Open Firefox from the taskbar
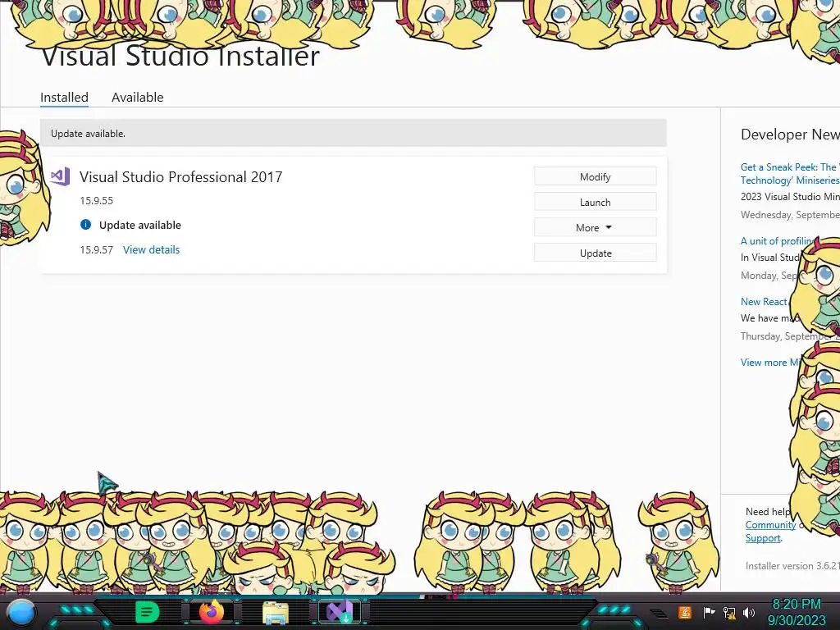 (x=212, y=612)
